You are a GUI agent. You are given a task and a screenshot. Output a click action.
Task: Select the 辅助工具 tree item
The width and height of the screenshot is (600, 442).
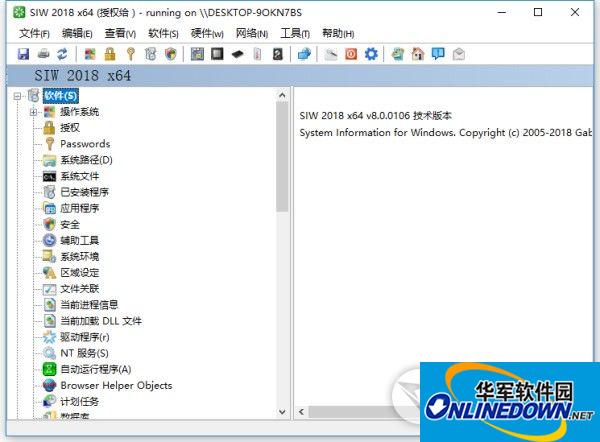coord(80,240)
